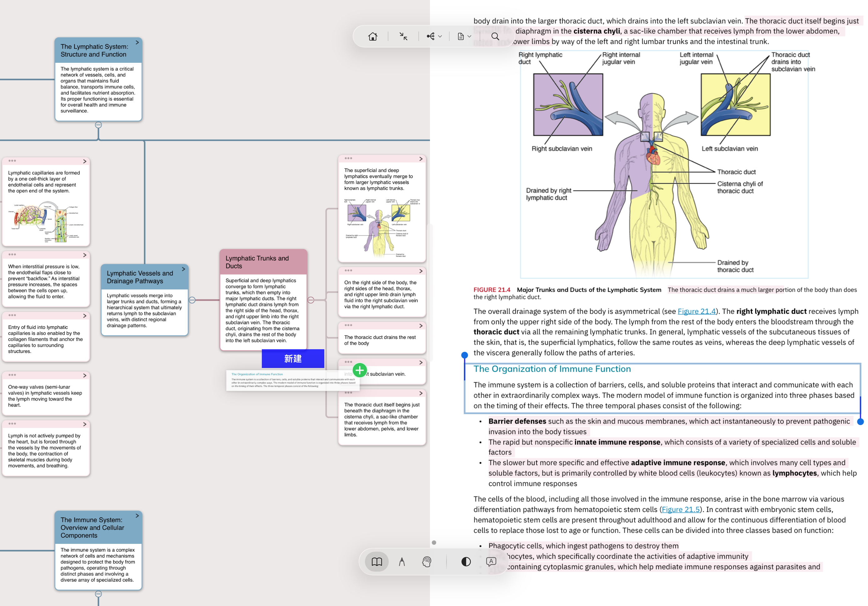Screen dimensions: 868x606
Task: Click the top selection handle dot
Action: (x=465, y=355)
